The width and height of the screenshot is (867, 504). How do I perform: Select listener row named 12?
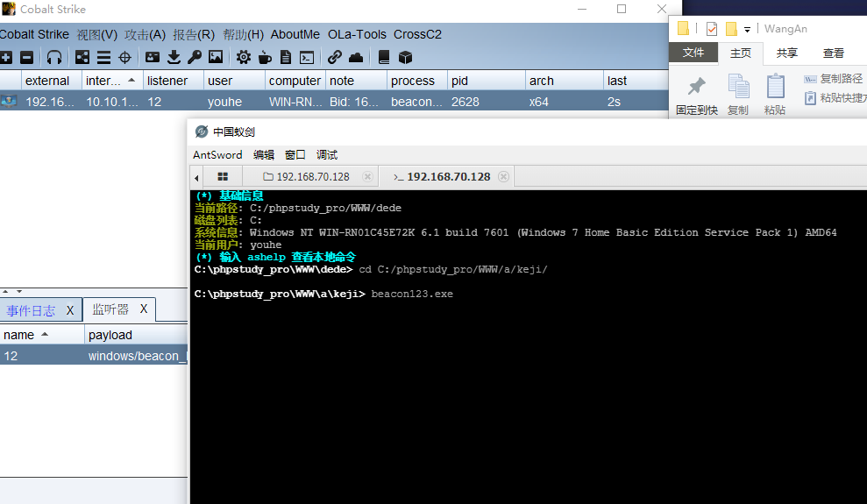[x=94, y=356]
